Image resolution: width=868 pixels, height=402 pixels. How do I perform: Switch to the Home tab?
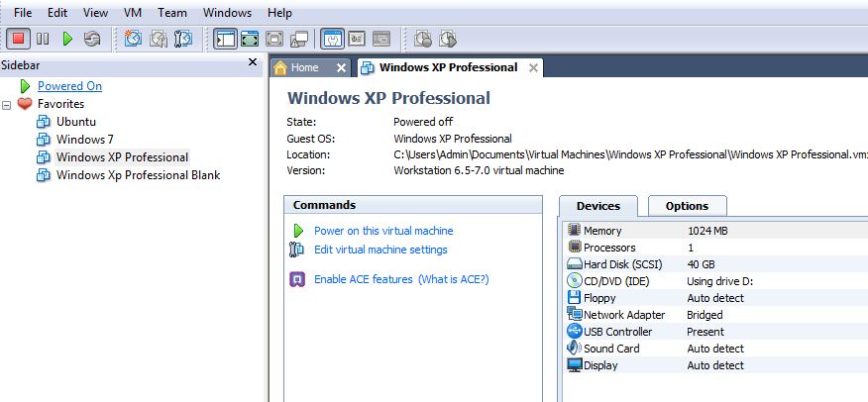tap(305, 67)
